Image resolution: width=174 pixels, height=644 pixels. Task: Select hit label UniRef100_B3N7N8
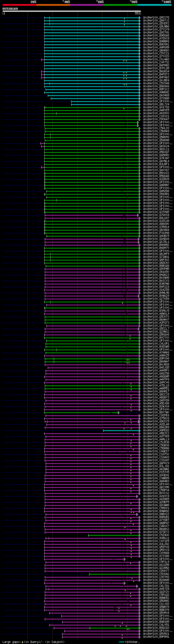[156, 284]
